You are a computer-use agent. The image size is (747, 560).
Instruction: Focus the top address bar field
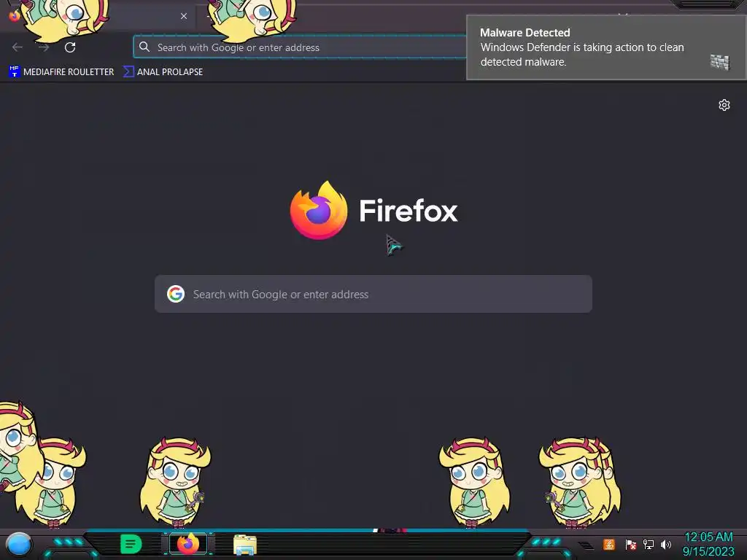pyautogui.click(x=300, y=47)
